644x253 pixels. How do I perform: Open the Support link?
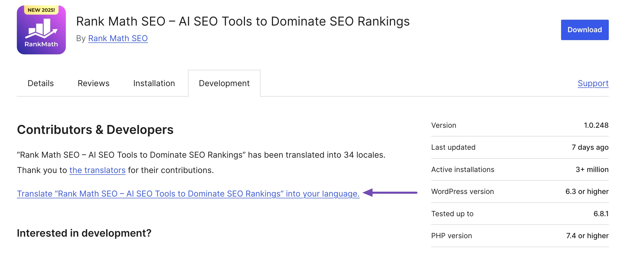click(x=593, y=83)
